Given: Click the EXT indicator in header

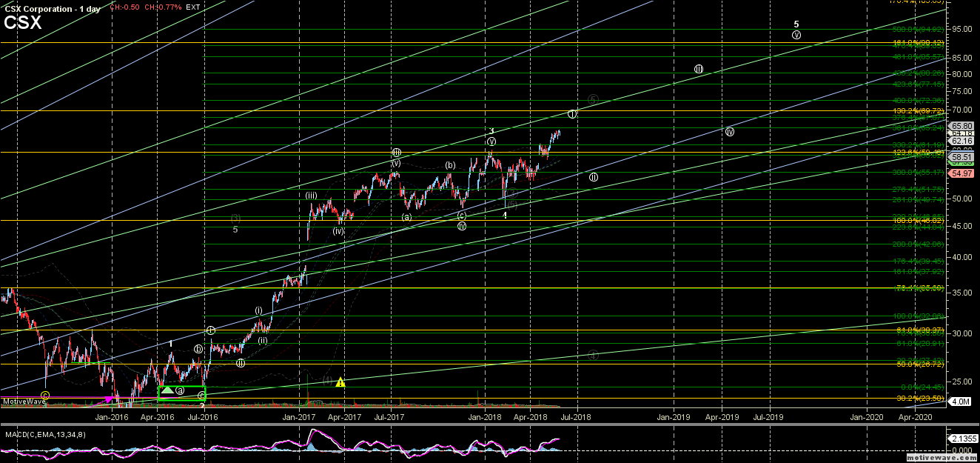Looking at the screenshot, I should coord(193,7).
